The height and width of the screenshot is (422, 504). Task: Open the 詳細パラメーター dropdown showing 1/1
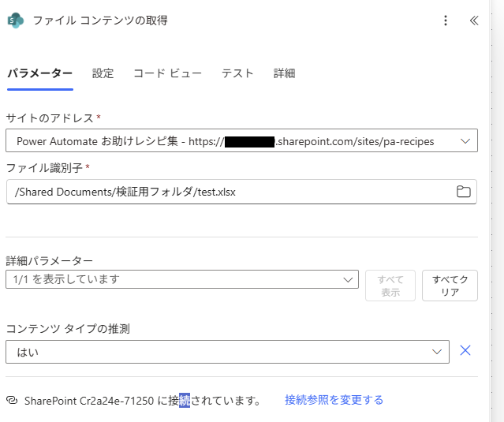click(182, 279)
